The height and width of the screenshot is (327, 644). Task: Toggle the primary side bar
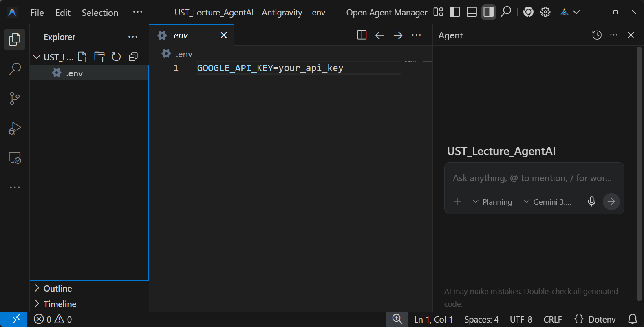(x=455, y=12)
